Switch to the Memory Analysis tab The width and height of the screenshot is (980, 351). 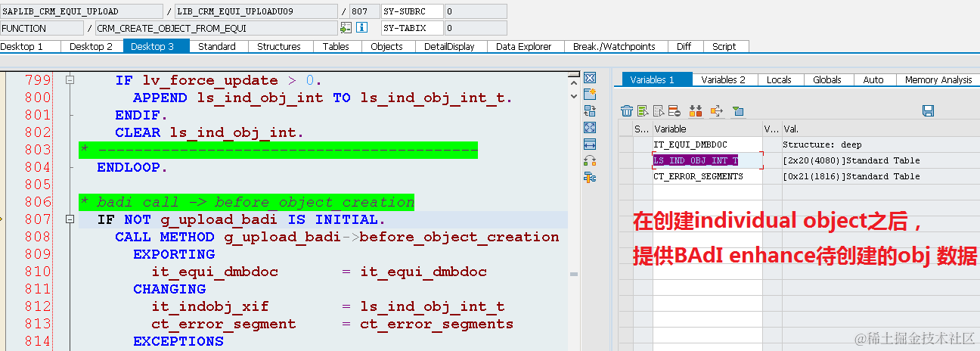tap(938, 79)
